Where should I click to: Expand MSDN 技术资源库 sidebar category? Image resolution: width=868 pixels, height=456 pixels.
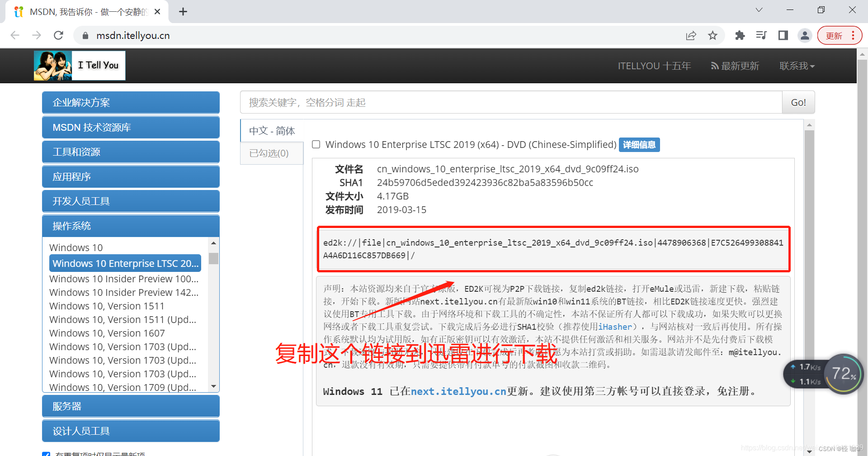pos(131,128)
